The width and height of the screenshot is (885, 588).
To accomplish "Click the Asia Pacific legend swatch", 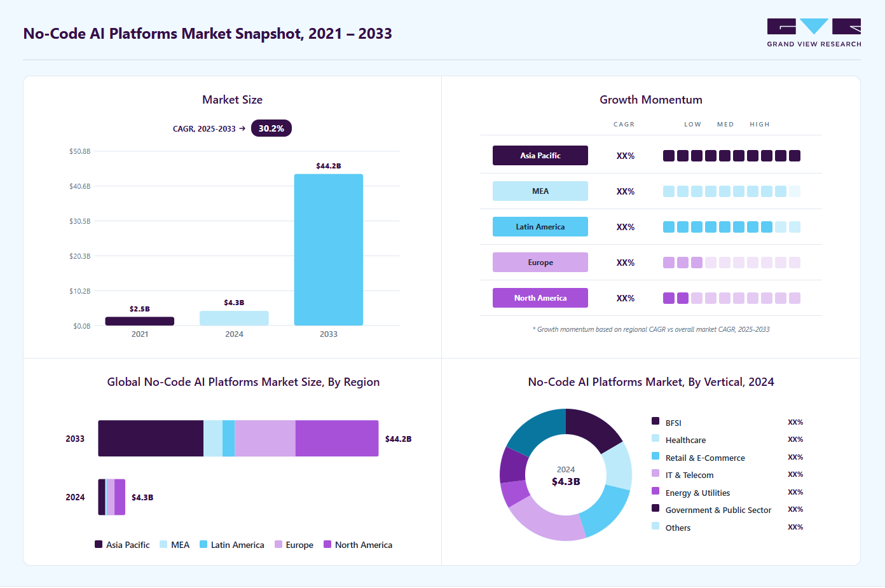I will 99,544.
